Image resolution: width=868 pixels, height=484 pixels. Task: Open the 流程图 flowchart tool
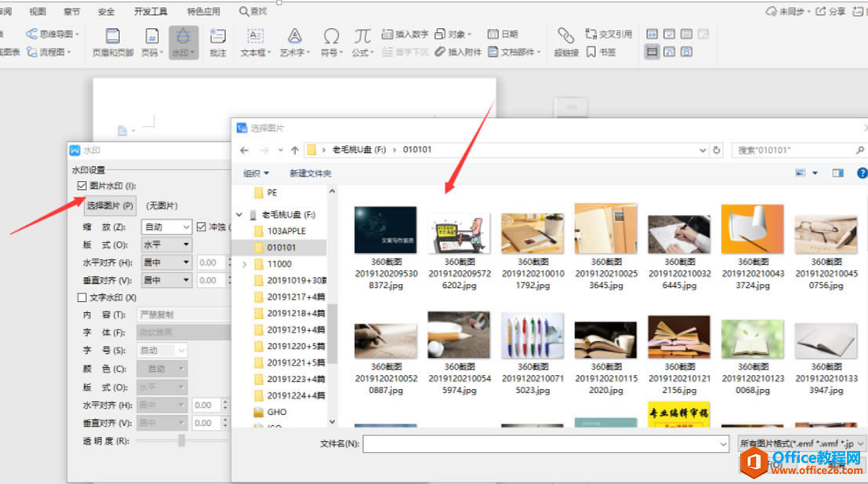49,52
